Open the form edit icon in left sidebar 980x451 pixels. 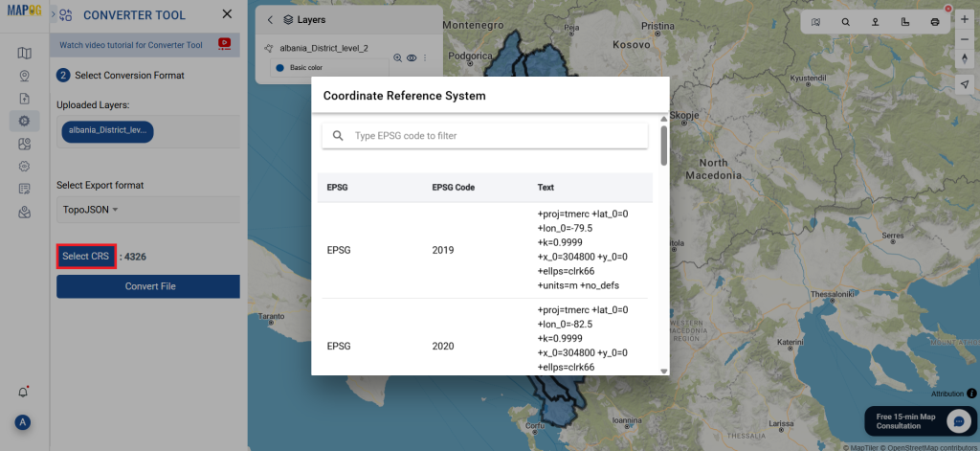pos(24,189)
